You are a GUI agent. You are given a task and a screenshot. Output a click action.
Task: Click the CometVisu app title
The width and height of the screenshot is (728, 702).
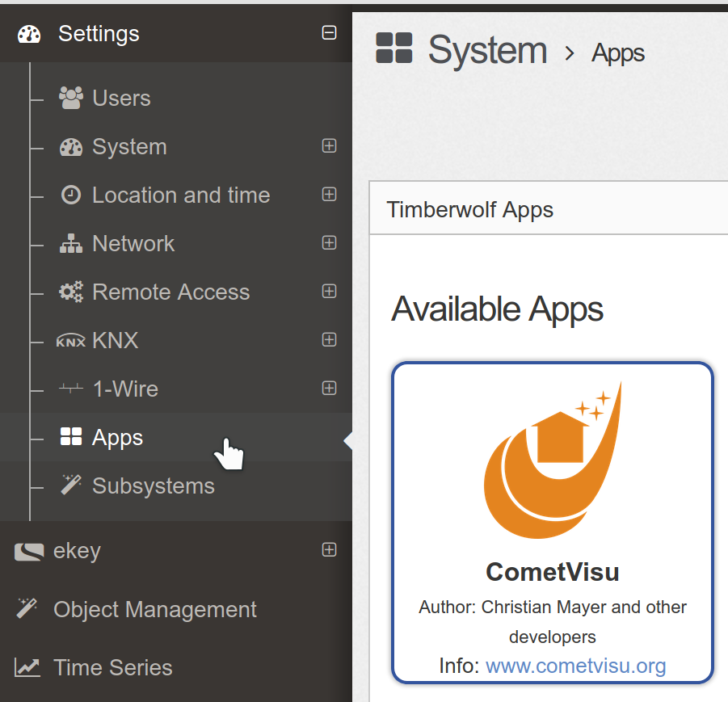pos(553,572)
